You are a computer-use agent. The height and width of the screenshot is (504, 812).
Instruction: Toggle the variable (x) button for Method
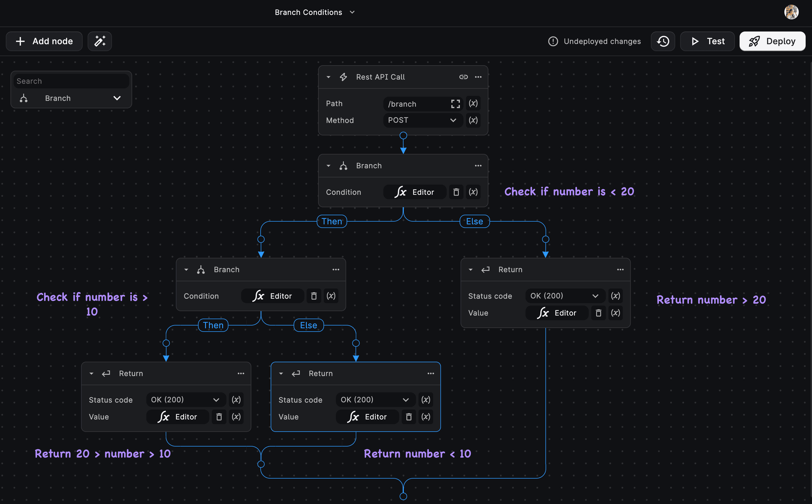473,120
